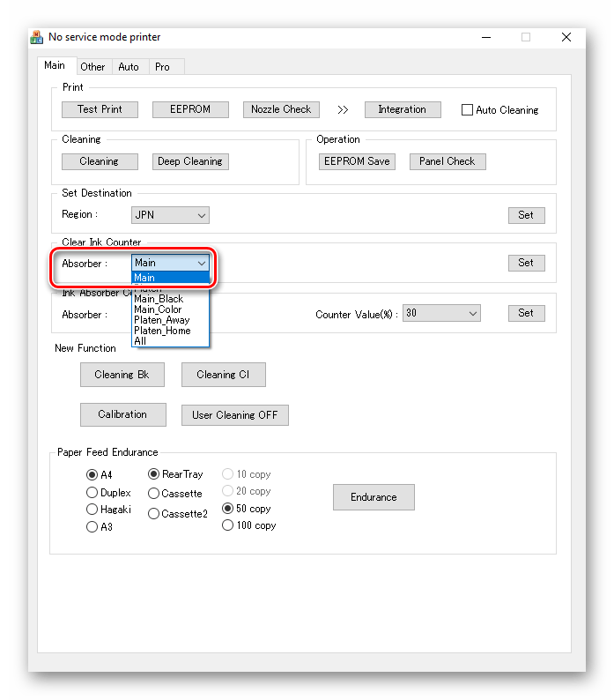Click the EEPROM Save button
This screenshot has height=700, width=614.
point(357,161)
